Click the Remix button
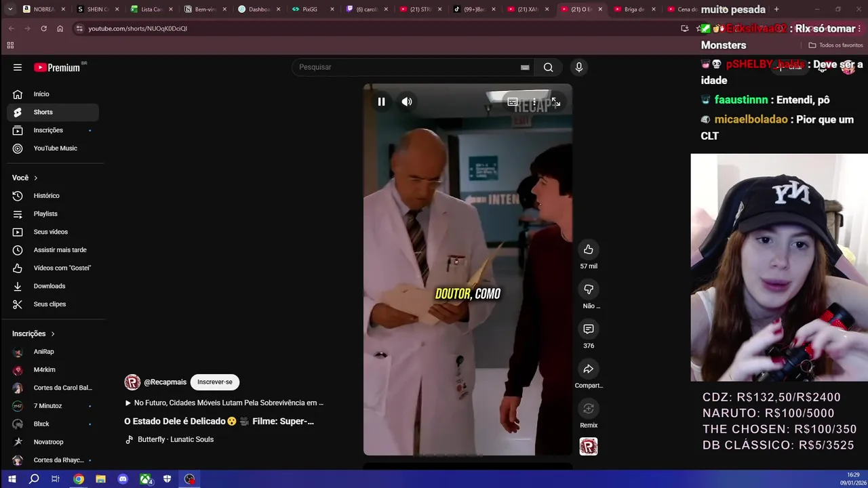868x488 pixels. coord(589,408)
